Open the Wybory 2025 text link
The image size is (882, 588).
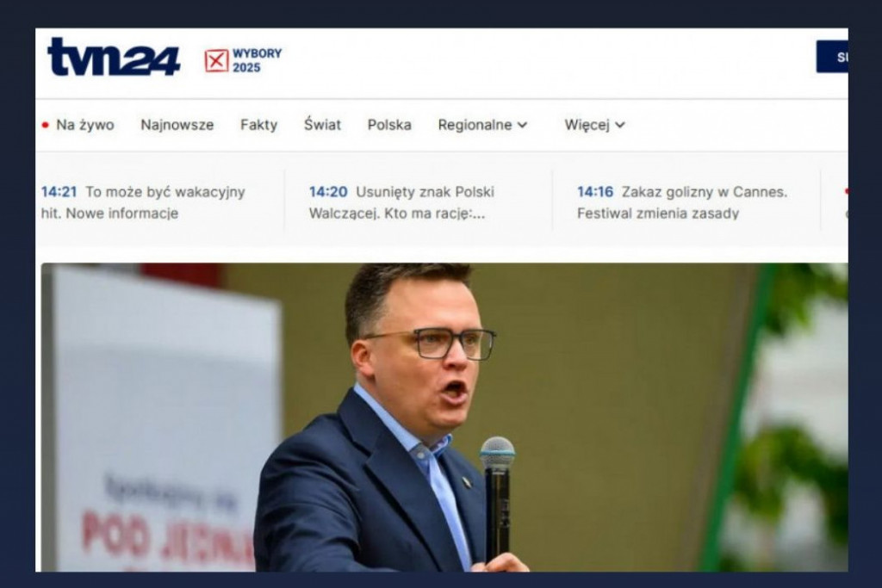pyautogui.click(x=257, y=60)
